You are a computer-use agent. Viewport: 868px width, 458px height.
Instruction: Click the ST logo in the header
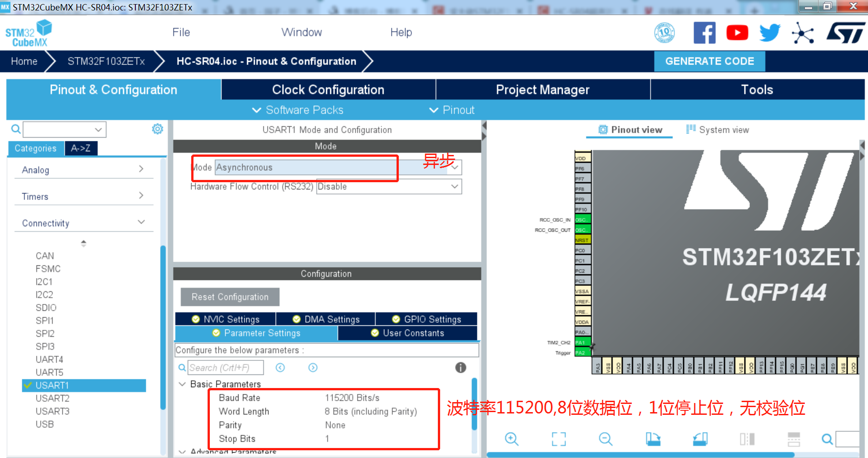pyautogui.click(x=846, y=33)
